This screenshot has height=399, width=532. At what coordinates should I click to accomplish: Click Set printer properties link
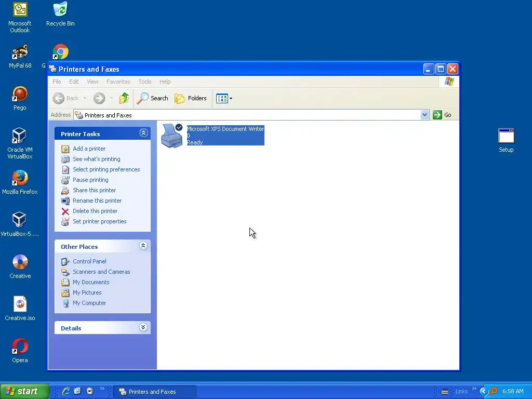tap(99, 221)
